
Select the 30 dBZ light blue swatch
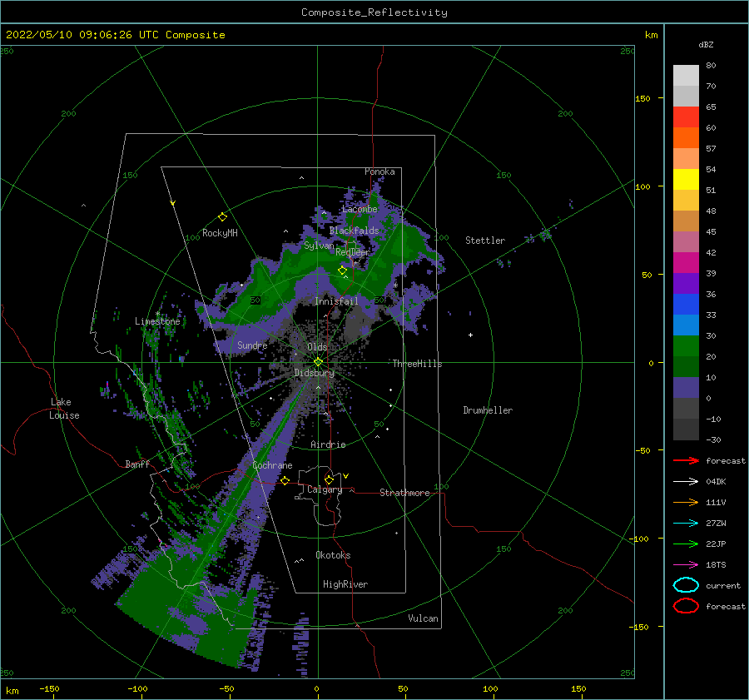[x=686, y=325]
